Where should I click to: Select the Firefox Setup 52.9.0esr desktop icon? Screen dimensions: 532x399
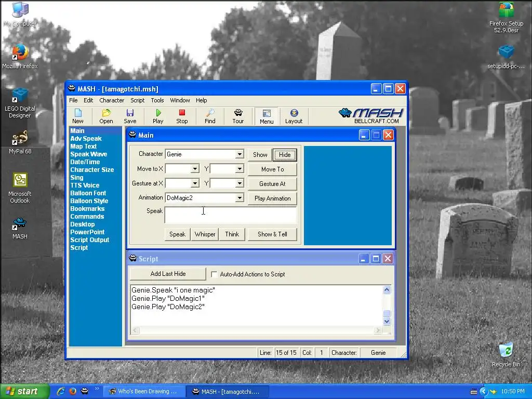[x=506, y=17]
